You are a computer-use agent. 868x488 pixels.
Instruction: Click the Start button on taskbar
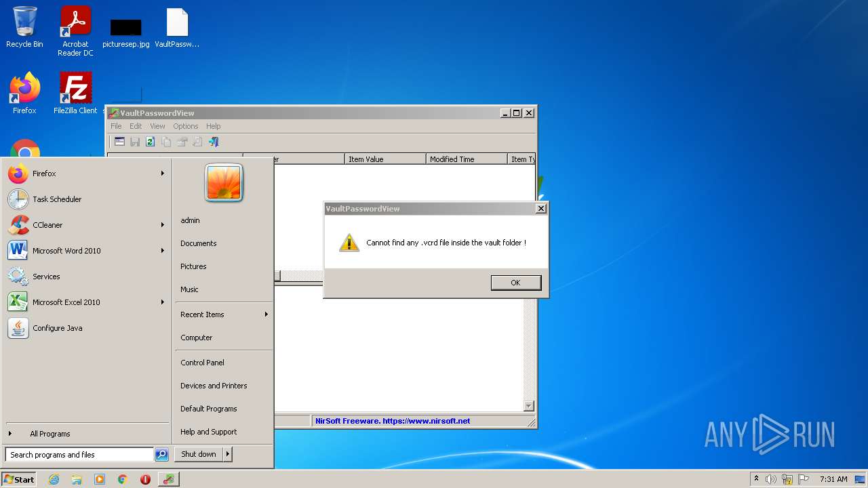(19, 479)
